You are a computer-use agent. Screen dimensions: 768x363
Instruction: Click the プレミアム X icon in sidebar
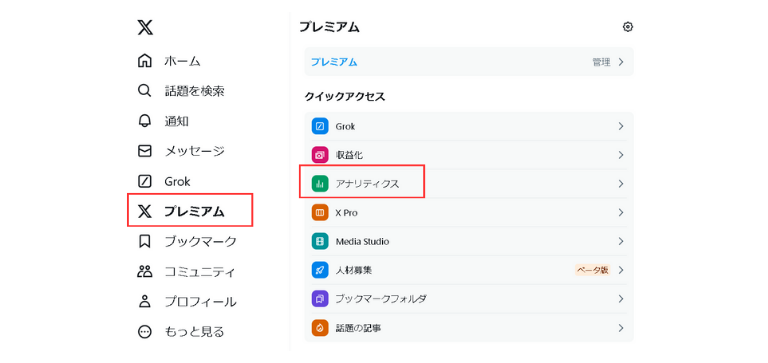coord(144,212)
